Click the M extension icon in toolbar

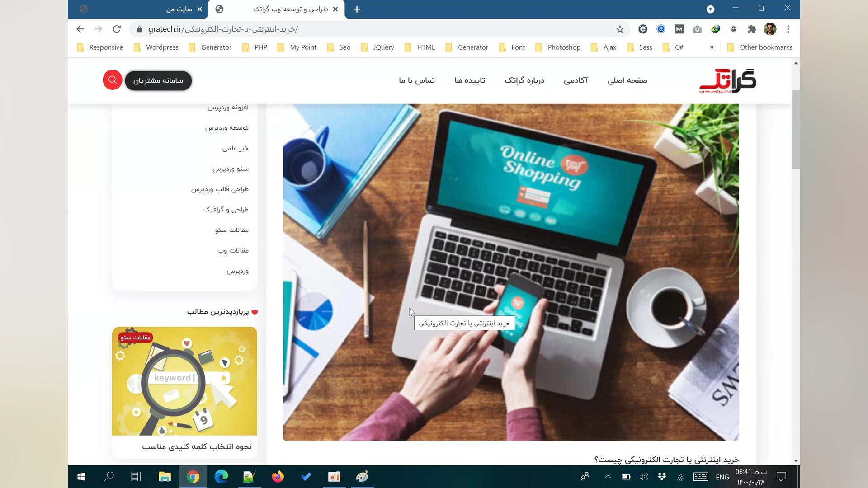tap(679, 29)
